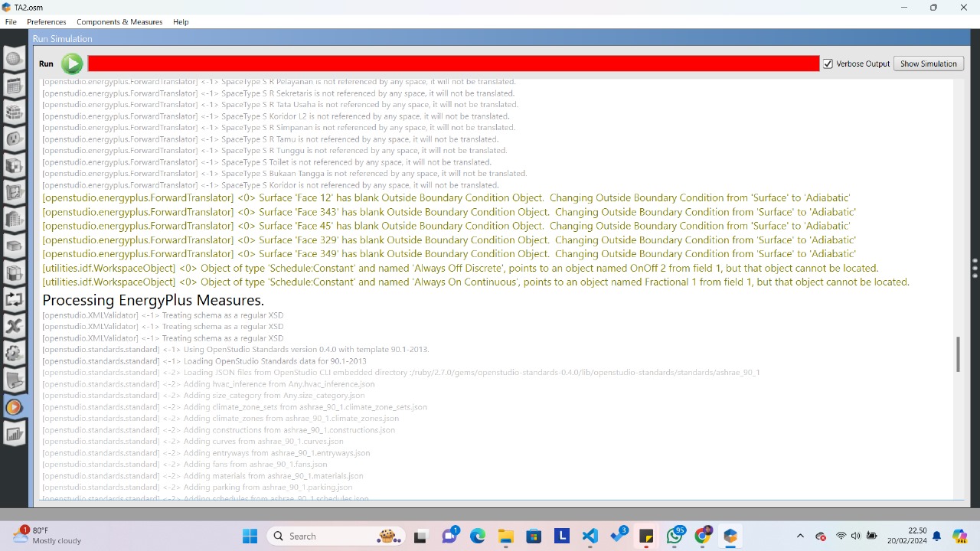Screen dimensions: 980x551
Task: Open the Spaces tab icon
Action: (x=14, y=246)
